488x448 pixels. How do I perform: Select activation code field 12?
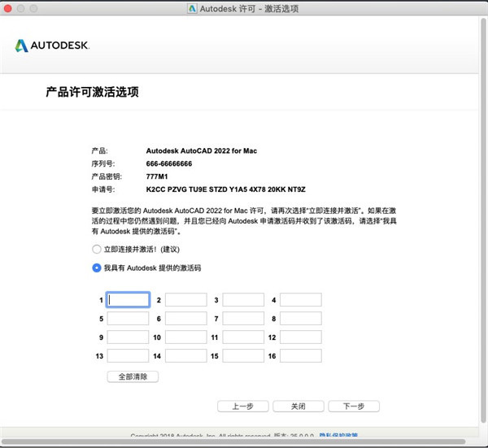pyautogui.click(x=301, y=337)
